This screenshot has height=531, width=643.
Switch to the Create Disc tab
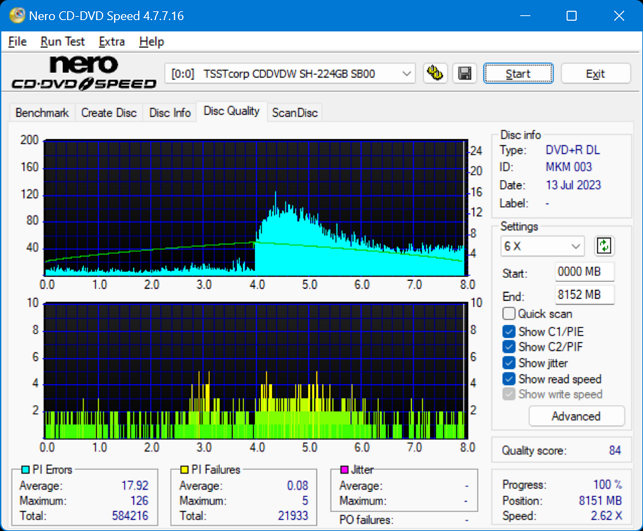[109, 112]
